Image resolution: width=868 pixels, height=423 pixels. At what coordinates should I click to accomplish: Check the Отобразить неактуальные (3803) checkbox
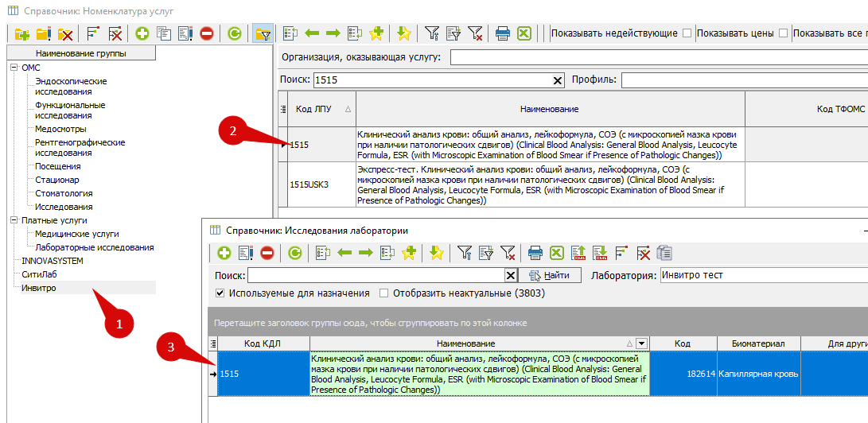click(x=384, y=293)
